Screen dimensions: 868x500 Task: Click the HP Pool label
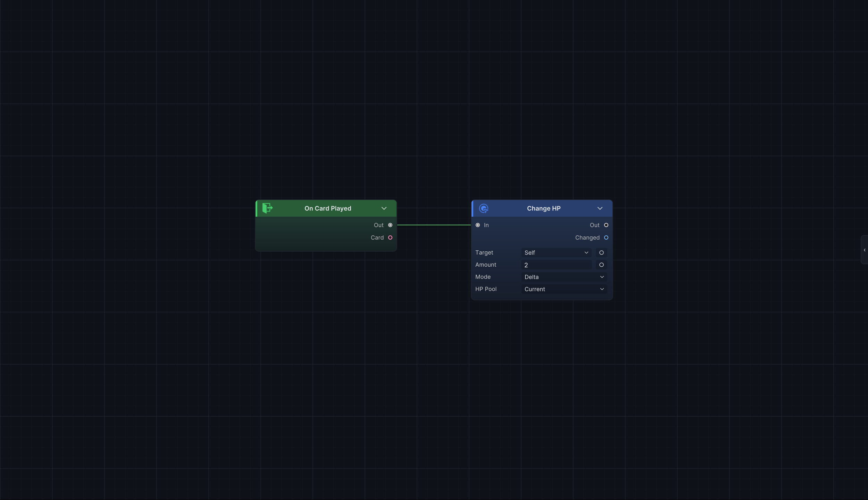(x=486, y=289)
